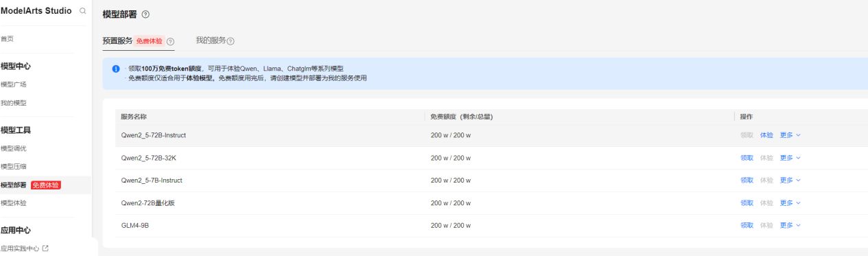Open 模型体验 in sidebar
The height and width of the screenshot is (256, 868).
13,203
